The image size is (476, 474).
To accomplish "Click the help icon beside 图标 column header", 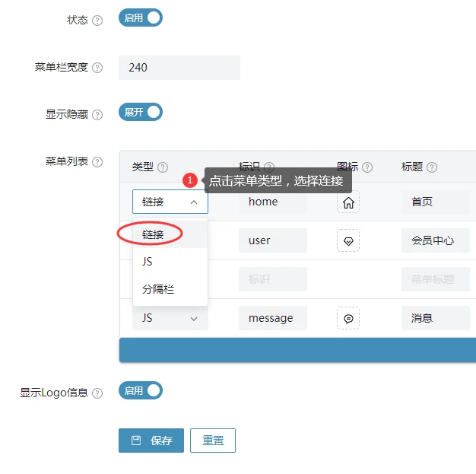I will pyautogui.click(x=367, y=167).
